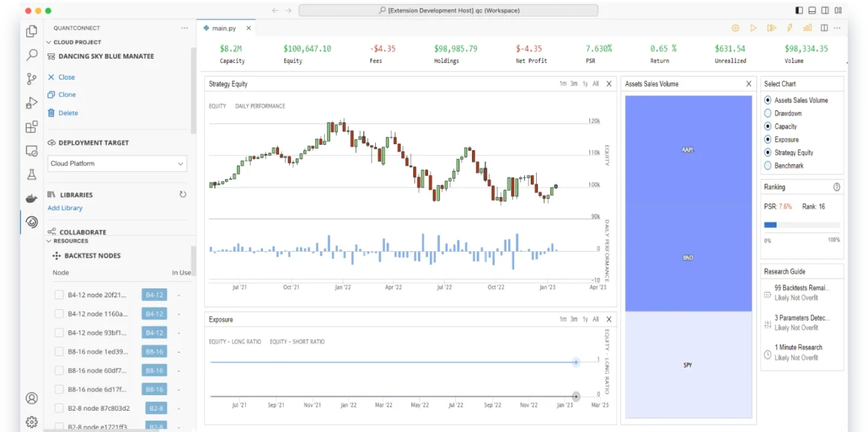
Task: Click the fast-forward debug backtest icon
Action: (773, 27)
